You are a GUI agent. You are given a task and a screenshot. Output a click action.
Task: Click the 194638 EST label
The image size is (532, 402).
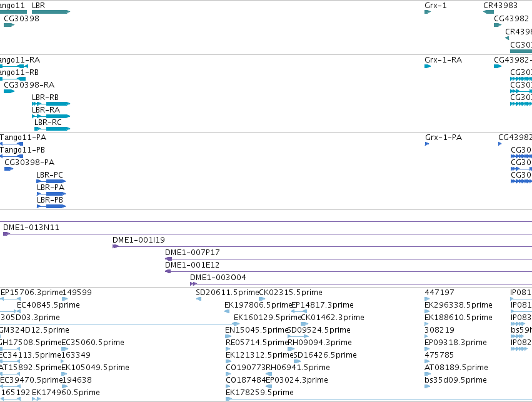click(78, 380)
